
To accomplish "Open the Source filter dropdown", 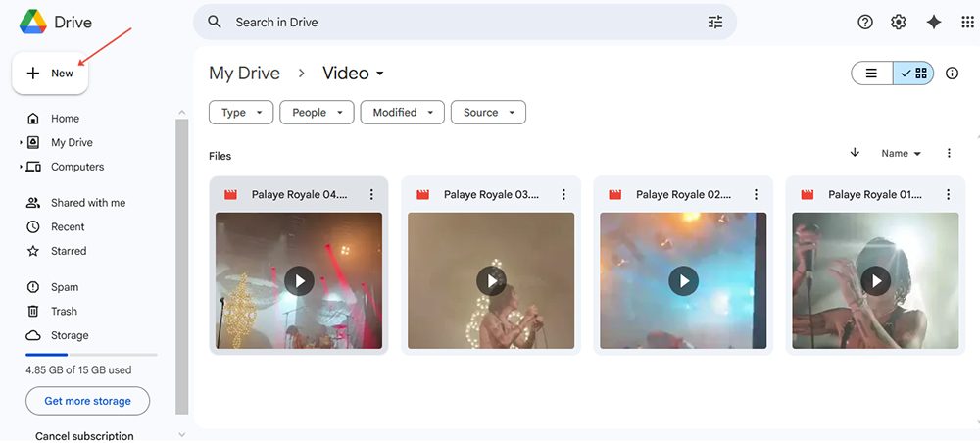I will 488,113.
